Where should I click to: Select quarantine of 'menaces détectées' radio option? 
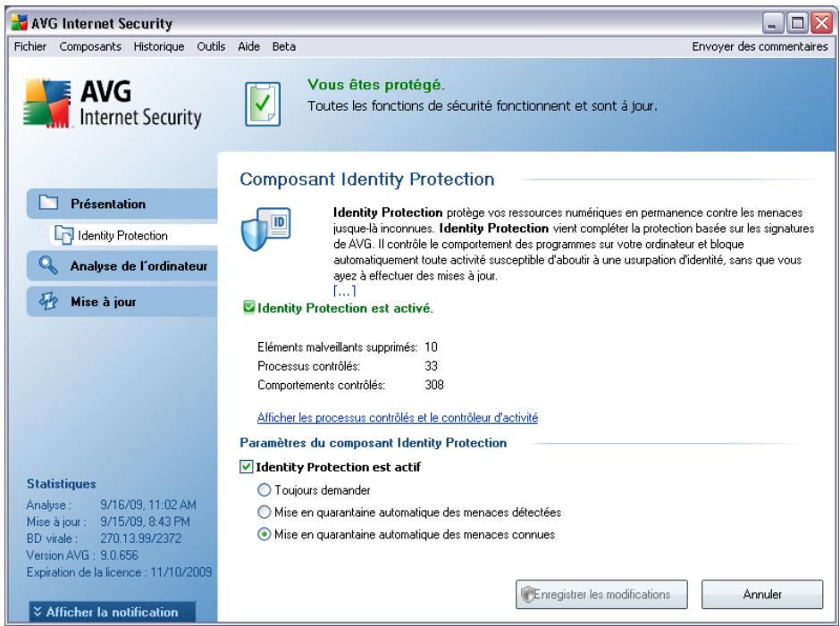click(x=265, y=512)
